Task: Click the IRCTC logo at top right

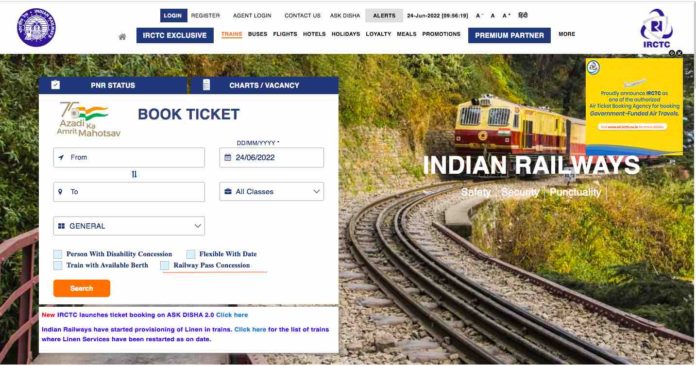Action: point(656,28)
